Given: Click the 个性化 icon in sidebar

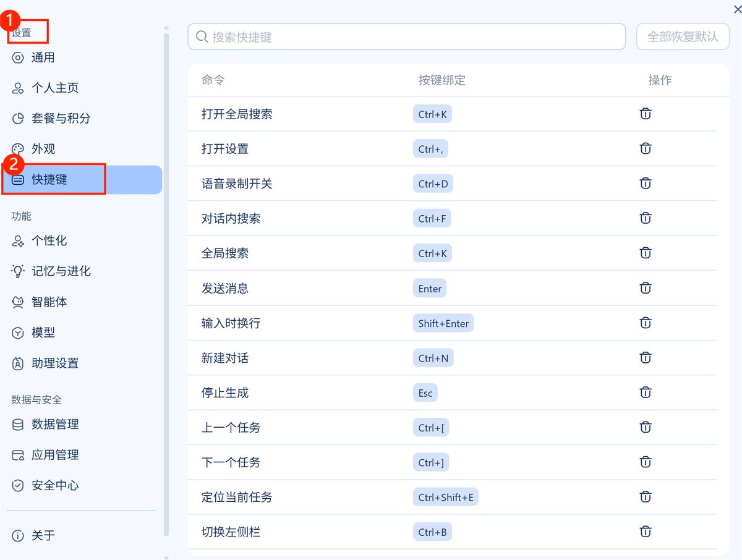Looking at the screenshot, I should (18, 240).
